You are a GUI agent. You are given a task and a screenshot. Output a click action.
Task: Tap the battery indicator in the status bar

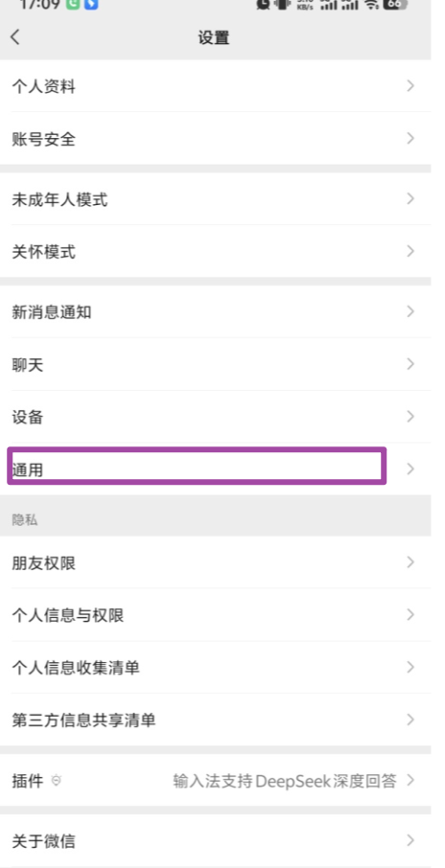[x=394, y=4]
